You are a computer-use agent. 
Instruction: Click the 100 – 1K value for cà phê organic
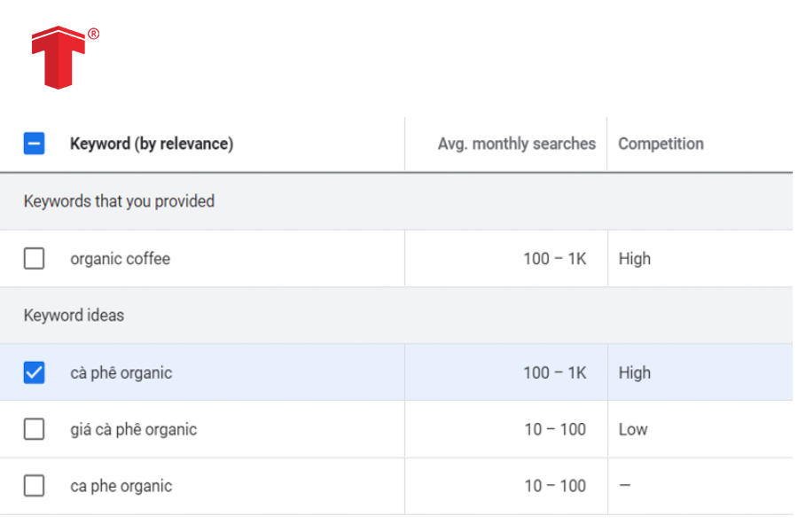pos(555,372)
